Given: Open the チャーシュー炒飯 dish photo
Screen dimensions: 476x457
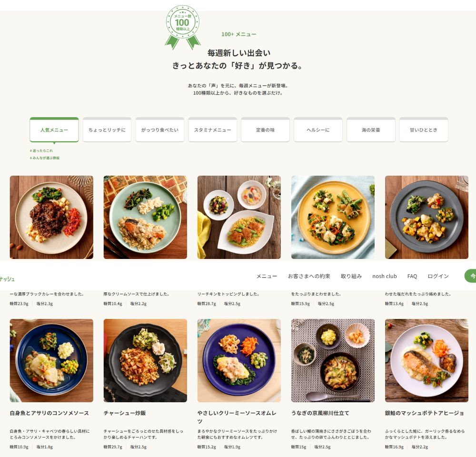Looking at the screenshot, I should [145, 360].
